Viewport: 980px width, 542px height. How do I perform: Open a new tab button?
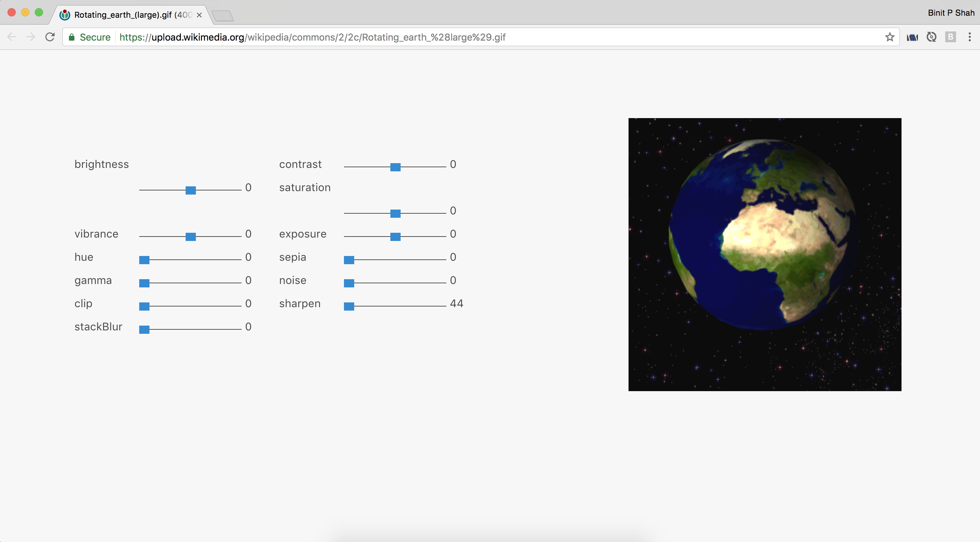[x=222, y=16]
